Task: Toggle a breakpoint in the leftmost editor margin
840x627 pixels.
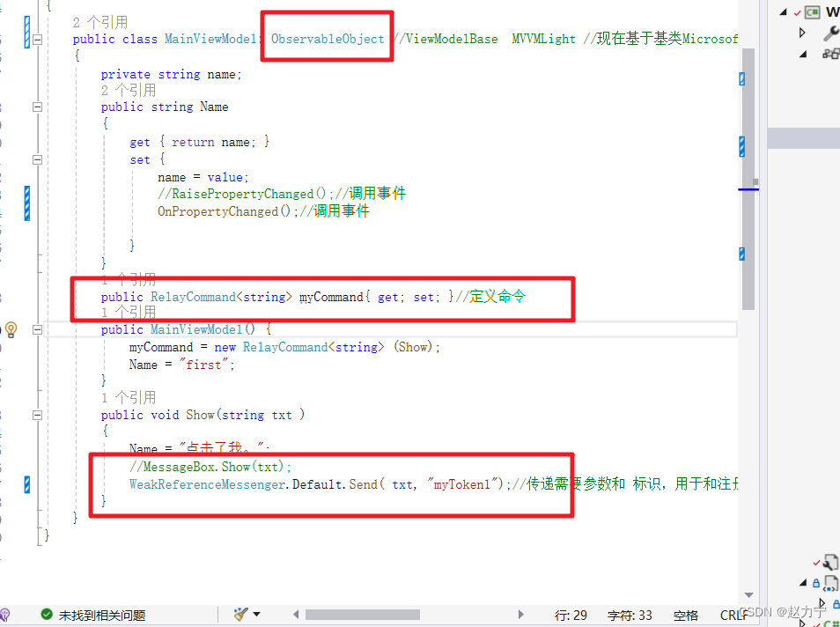Action: 9,176
